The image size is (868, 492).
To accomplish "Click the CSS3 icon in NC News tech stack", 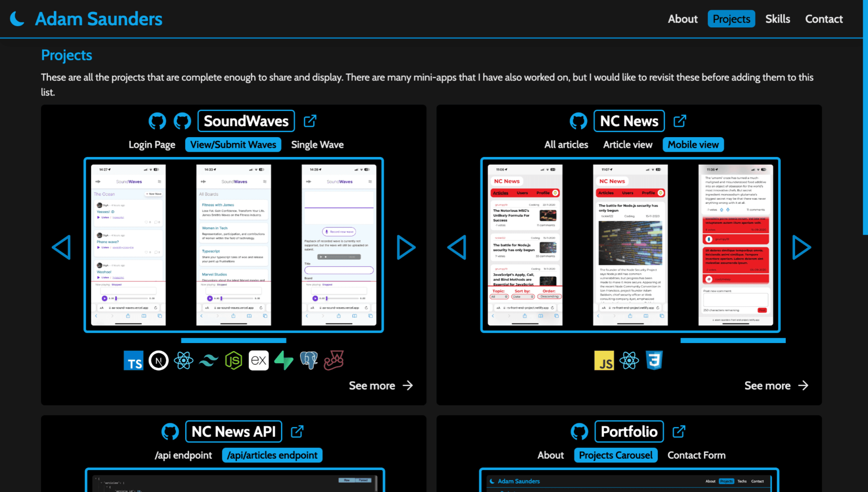I will point(654,360).
